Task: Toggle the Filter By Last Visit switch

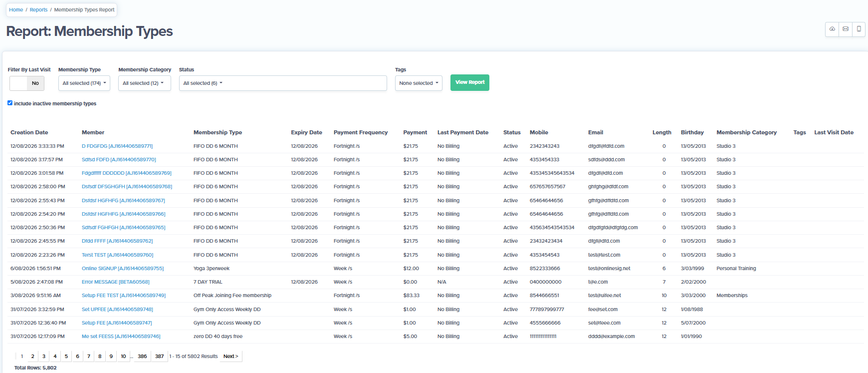Action: click(27, 83)
